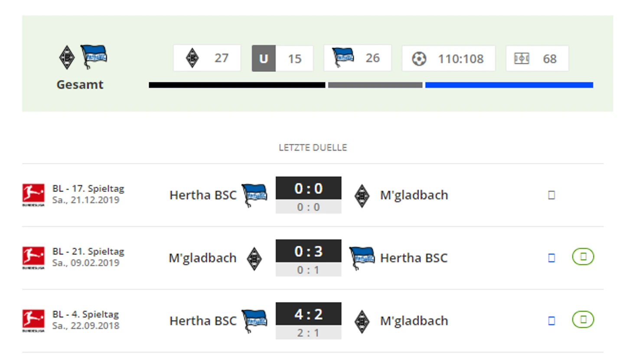Click the Gladbach crest above Gesamt
Image resolution: width=633 pixels, height=364 pixels.
click(x=66, y=57)
